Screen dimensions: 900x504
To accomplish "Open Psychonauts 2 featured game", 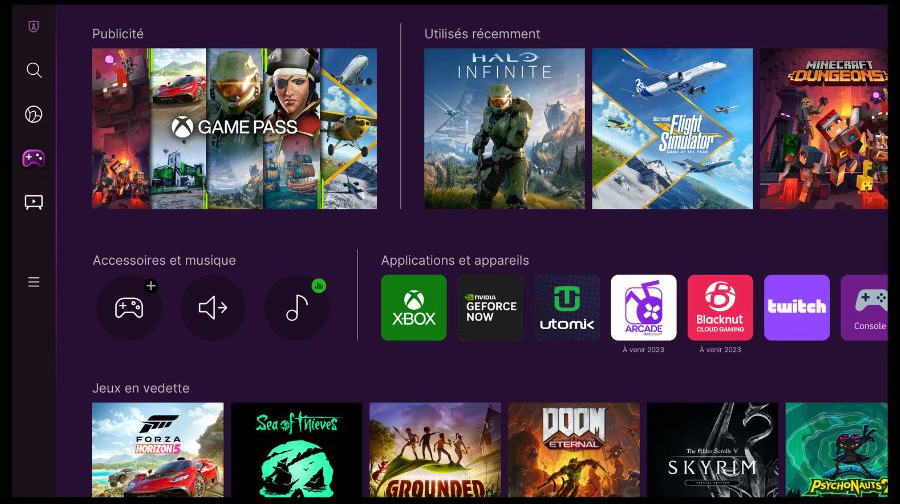I will 837,449.
